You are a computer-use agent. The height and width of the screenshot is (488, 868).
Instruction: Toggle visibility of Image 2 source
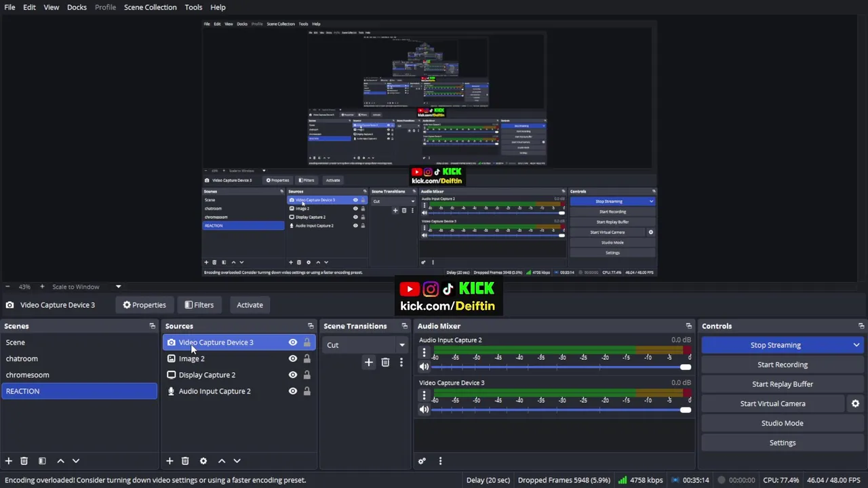point(293,359)
